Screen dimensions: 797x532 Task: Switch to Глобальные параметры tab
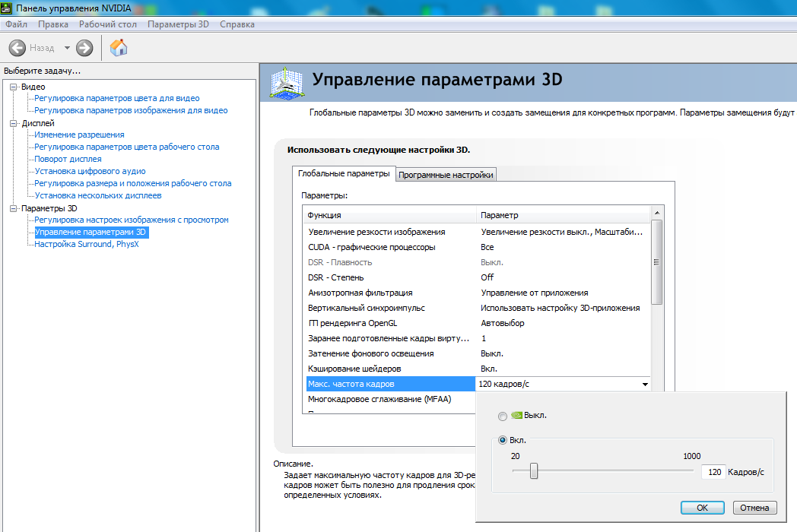[344, 174]
